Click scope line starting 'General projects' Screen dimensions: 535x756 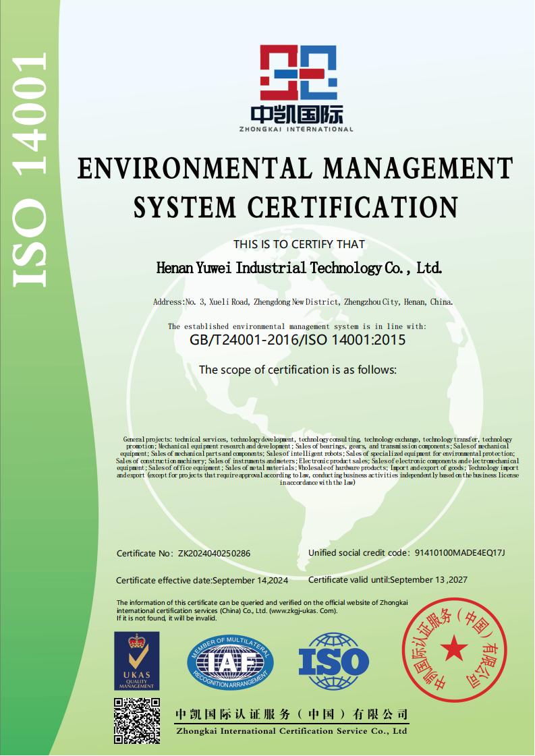click(x=318, y=439)
